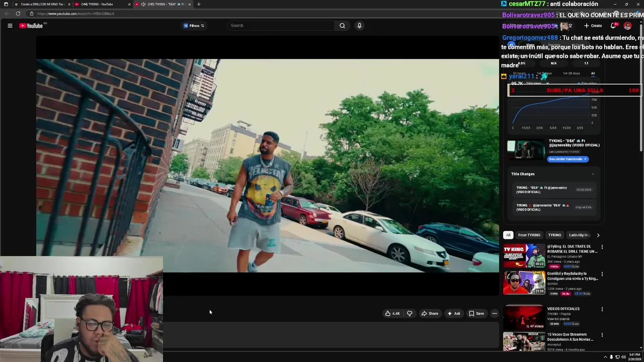
Task: Like the video with the thumbs up
Action: click(392, 313)
